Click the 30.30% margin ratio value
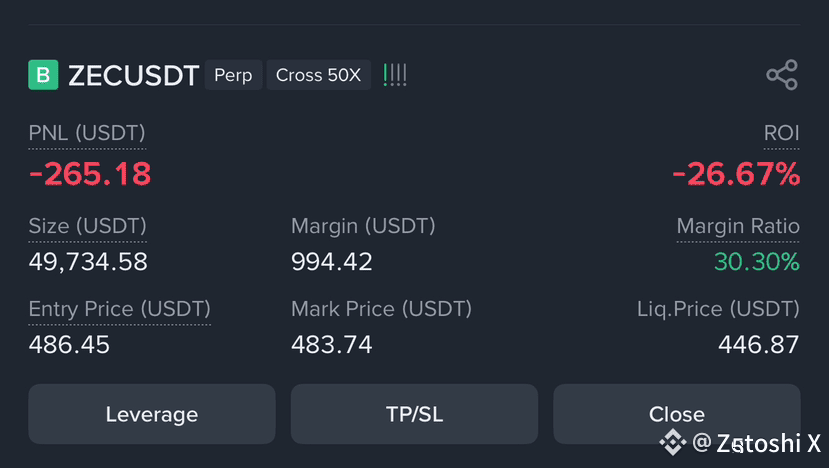 (x=757, y=262)
